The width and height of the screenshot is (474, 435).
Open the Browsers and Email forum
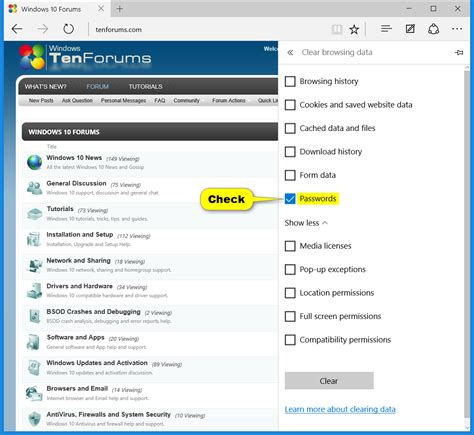coord(77,389)
